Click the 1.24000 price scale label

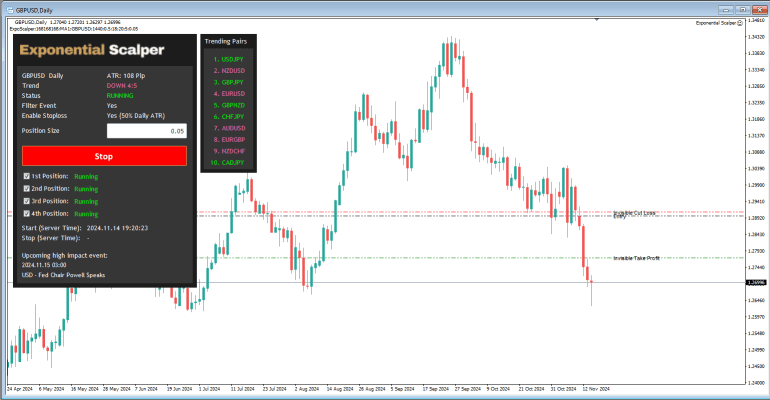pos(757,383)
